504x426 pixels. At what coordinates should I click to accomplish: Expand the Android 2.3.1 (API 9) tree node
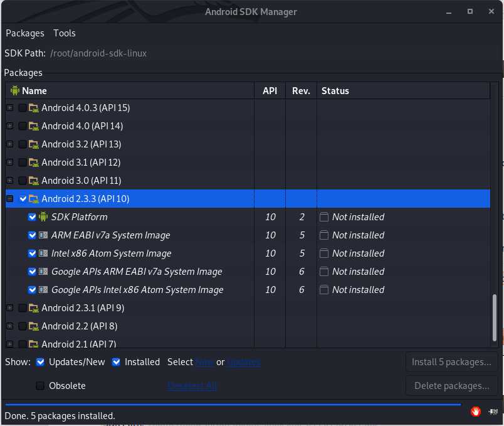coord(10,308)
